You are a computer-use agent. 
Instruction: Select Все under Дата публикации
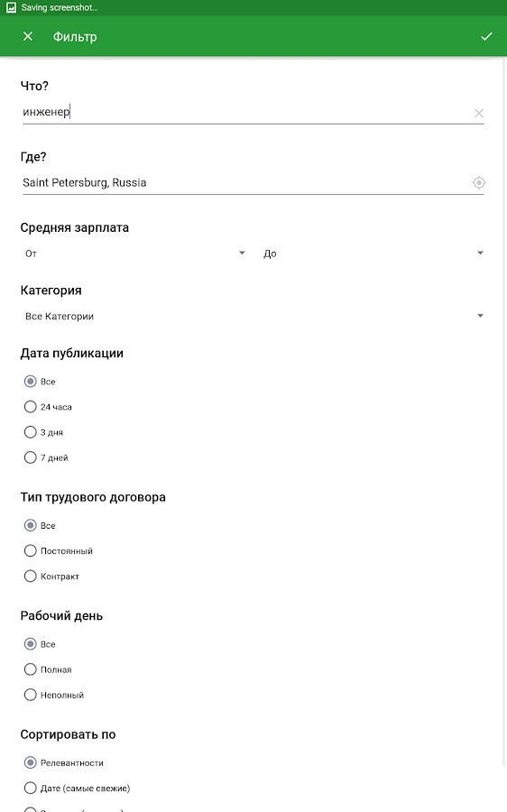[40, 382]
